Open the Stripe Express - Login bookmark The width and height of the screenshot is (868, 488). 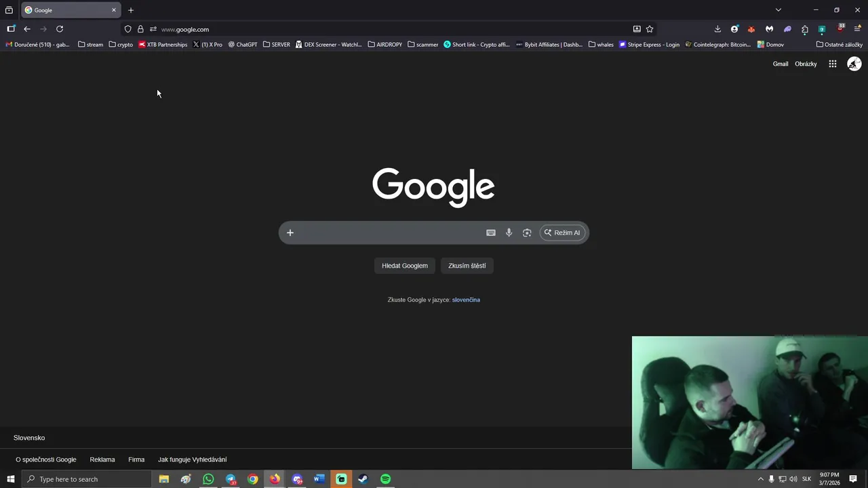649,45
